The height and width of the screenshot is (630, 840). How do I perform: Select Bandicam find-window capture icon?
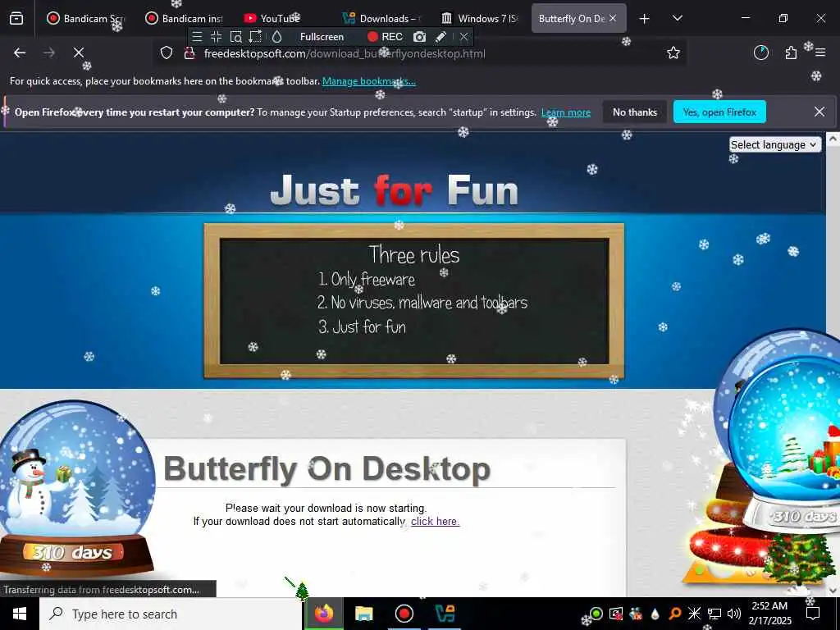click(235, 36)
